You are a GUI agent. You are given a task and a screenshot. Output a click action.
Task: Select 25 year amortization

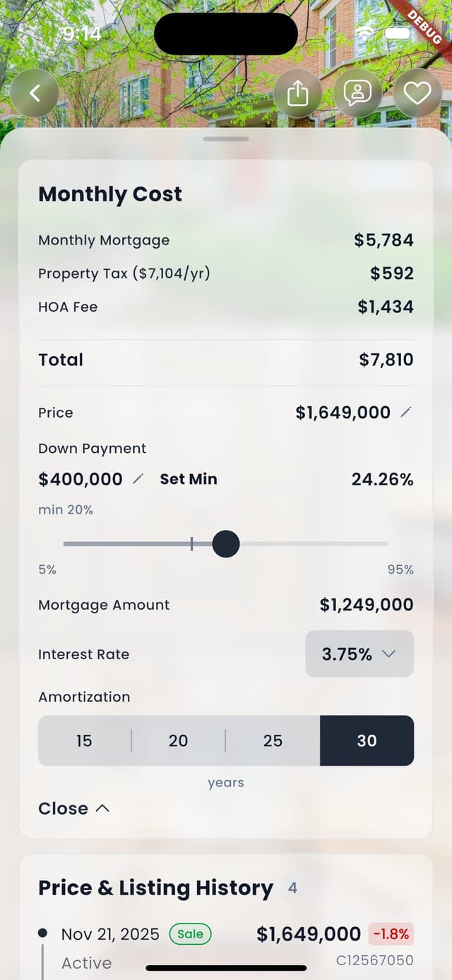point(273,740)
